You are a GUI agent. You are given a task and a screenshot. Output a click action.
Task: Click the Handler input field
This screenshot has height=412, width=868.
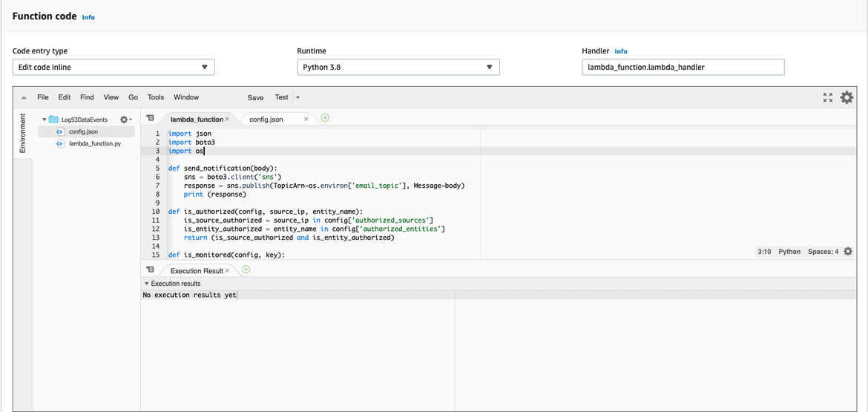(x=683, y=68)
